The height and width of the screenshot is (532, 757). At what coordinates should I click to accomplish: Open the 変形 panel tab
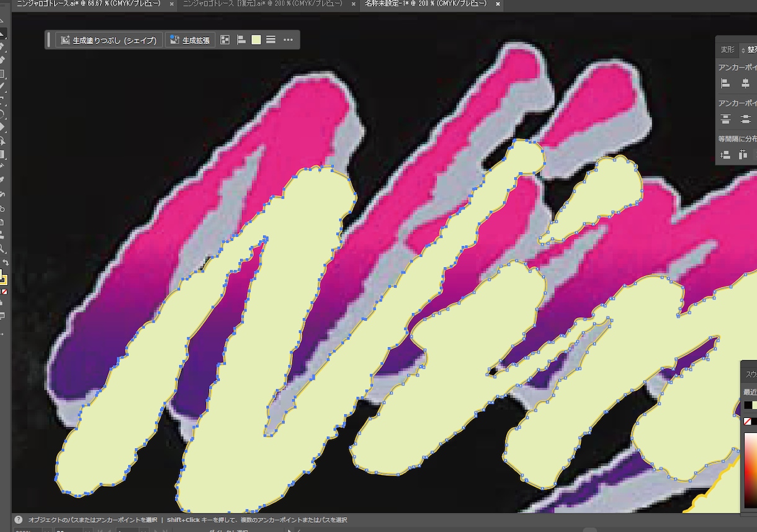(727, 50)
